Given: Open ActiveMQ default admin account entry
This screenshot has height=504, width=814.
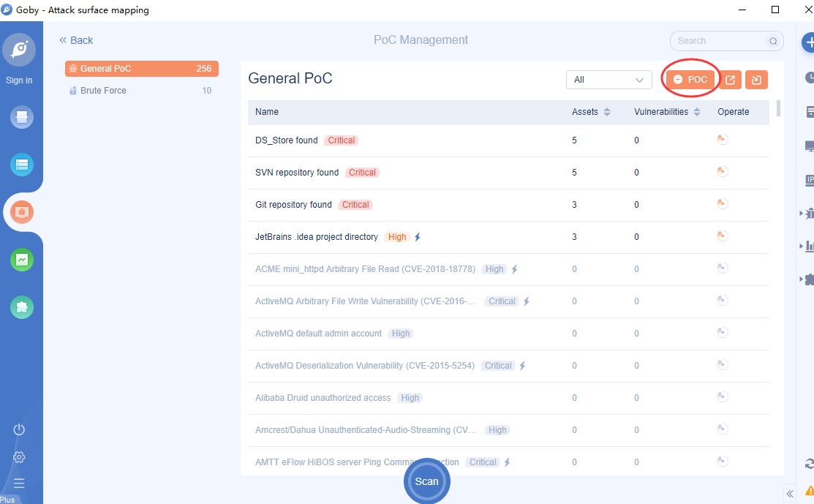Looking at the screenshot, I should point(318,334).
